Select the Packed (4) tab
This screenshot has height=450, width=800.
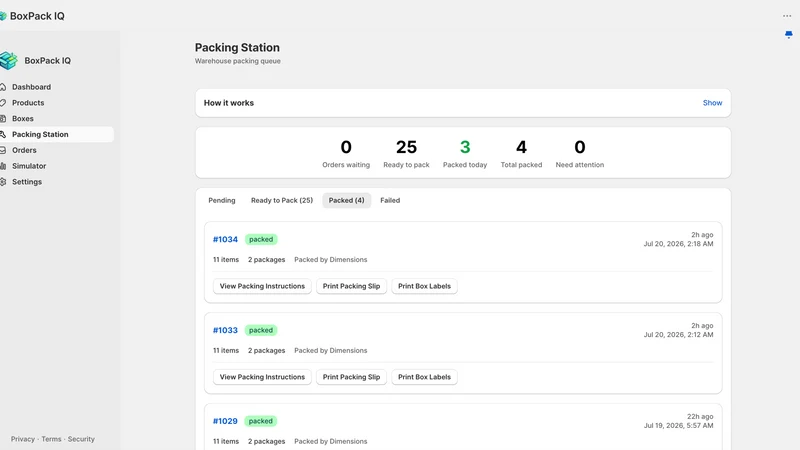[346, 201]
